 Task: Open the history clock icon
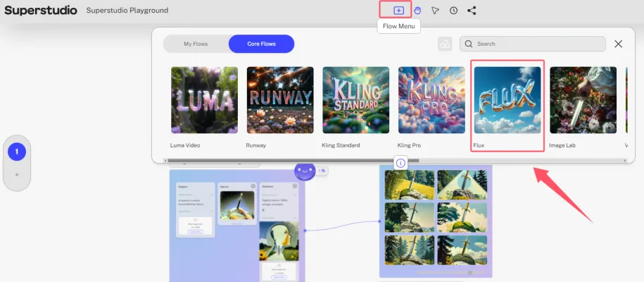pyautogui.click(x=454, y=11)
